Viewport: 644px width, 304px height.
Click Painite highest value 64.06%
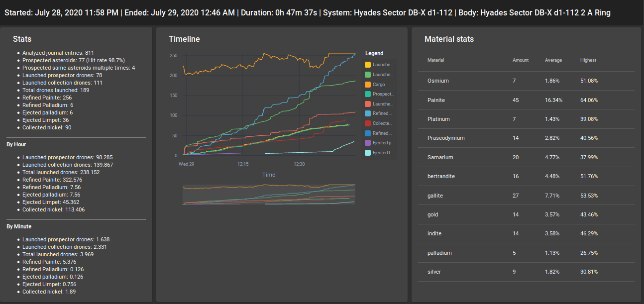click(x=589, y=100)
